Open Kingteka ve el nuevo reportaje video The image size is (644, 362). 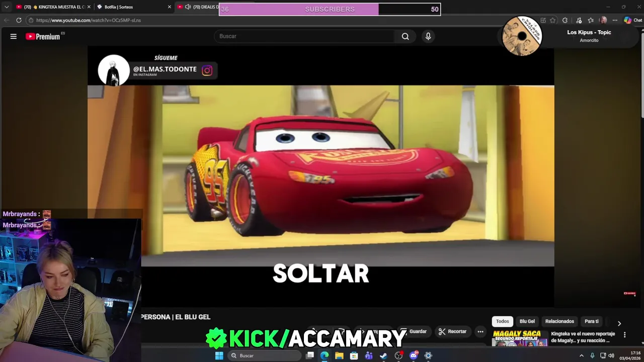point(583,337)
